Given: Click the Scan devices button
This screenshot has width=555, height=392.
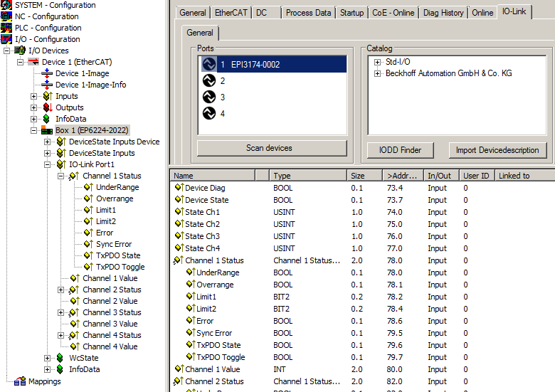Looking at the screenshot, I should click(272, 148).
